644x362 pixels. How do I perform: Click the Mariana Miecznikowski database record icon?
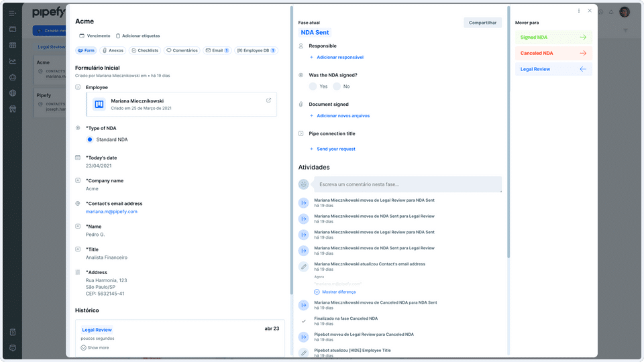tap(99, 105)
